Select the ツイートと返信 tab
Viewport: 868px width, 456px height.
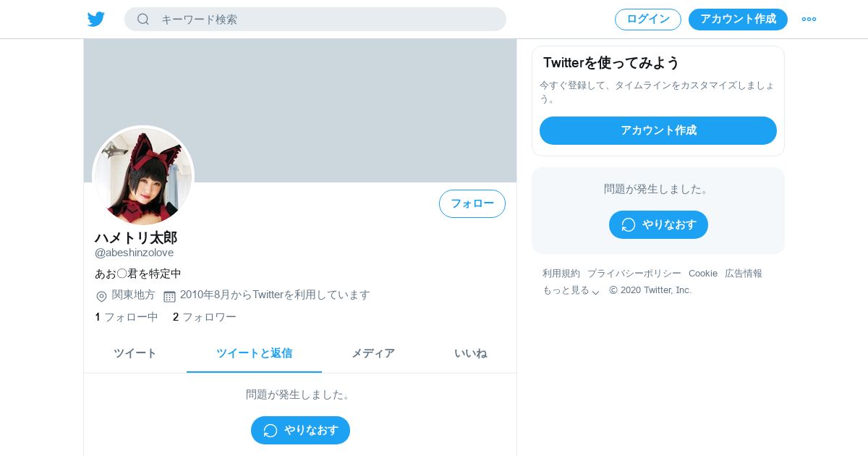(254, 353)
